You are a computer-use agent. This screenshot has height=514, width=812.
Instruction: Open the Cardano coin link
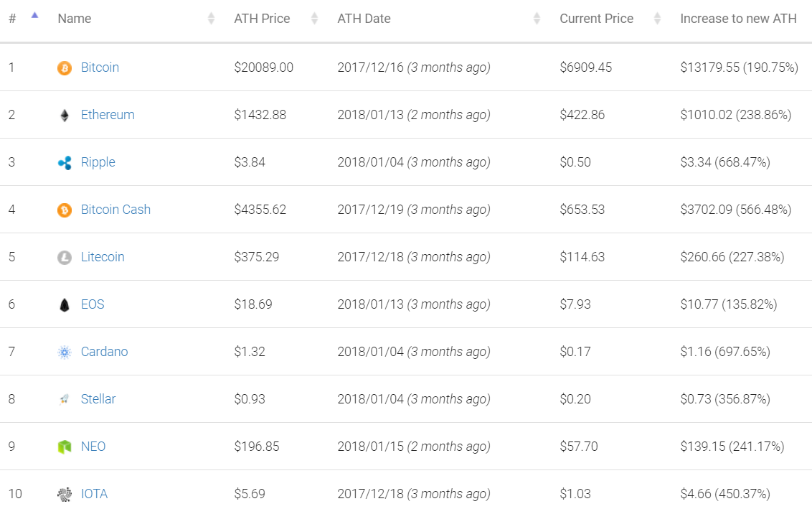tap(104, 352)
